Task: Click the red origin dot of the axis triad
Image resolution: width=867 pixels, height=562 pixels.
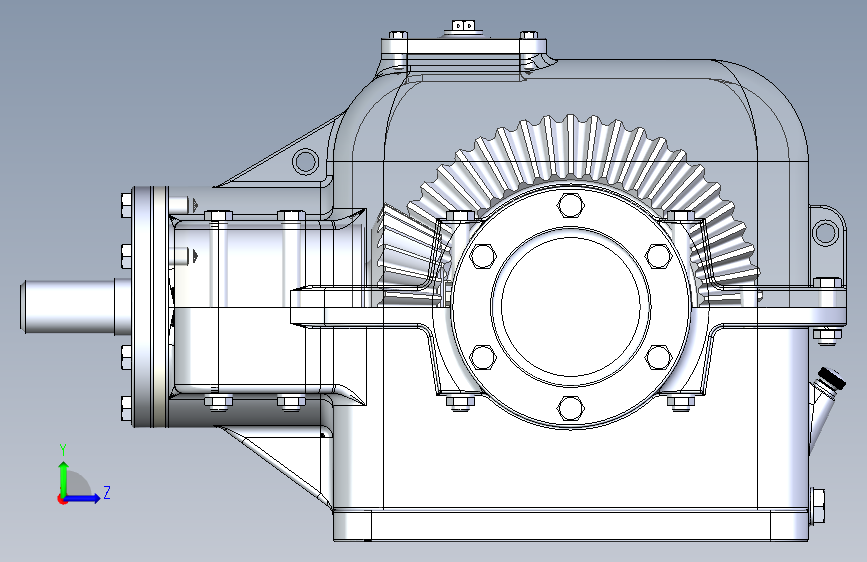Action: [x=62, y=499]
